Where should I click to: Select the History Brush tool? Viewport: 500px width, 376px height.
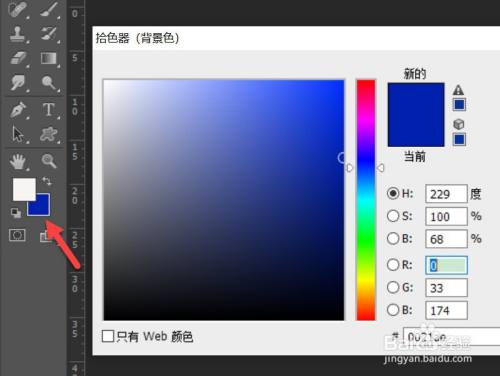click(49, 34)
